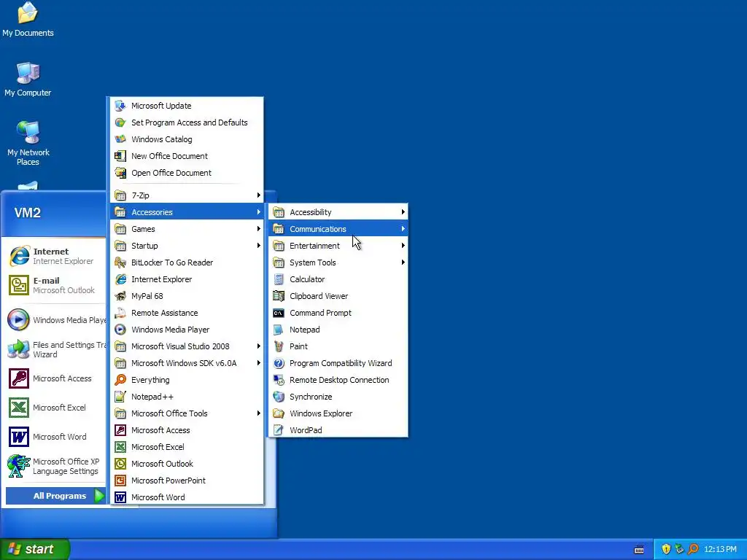Click the VM2 user name header
This screenshot has width=747, height=560.
click(28, 212)
